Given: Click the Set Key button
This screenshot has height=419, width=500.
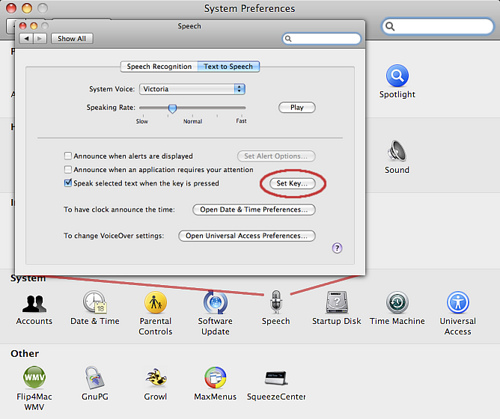Looking at the screenshot, I should 292,183.
